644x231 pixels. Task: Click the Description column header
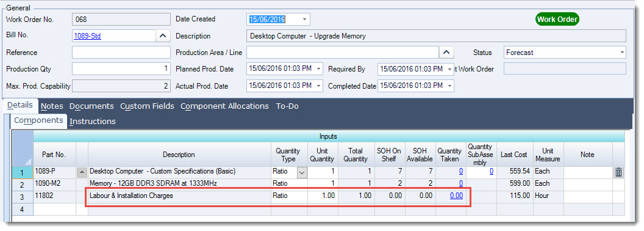179,155
